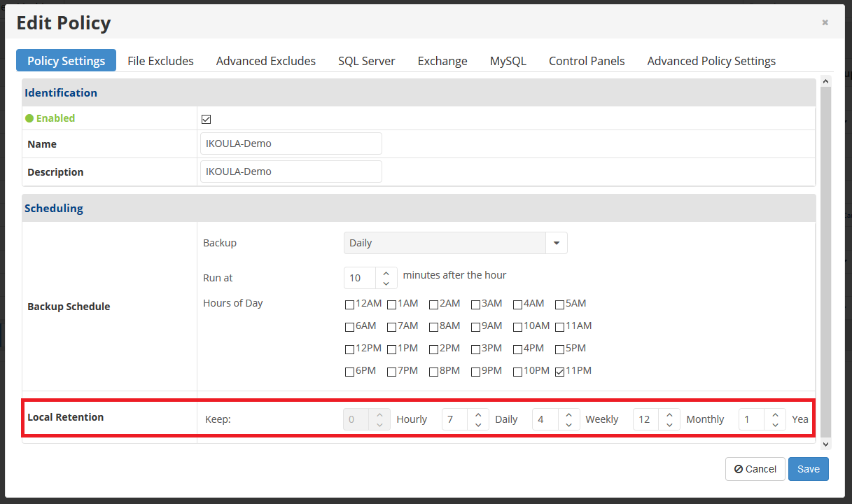The width and height of the screenshot is (852, 504).
Task: Uncheck the 11PM hour checkbox
Action: click(x=559, y=372)
